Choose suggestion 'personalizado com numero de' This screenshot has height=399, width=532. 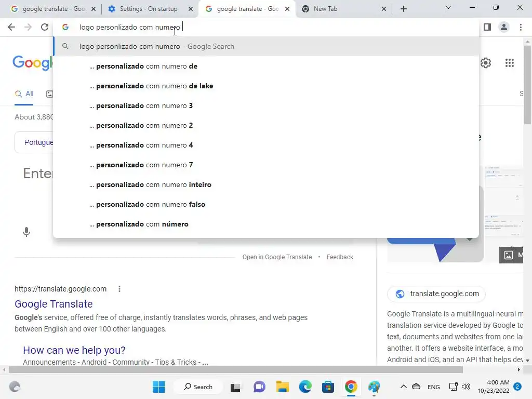coord(266,66)
